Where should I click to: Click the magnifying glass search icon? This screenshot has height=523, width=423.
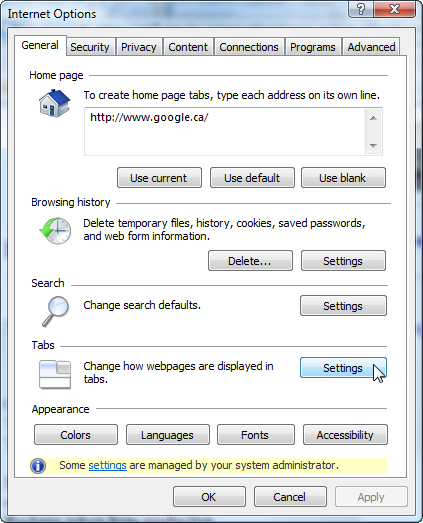click(55, 312)
